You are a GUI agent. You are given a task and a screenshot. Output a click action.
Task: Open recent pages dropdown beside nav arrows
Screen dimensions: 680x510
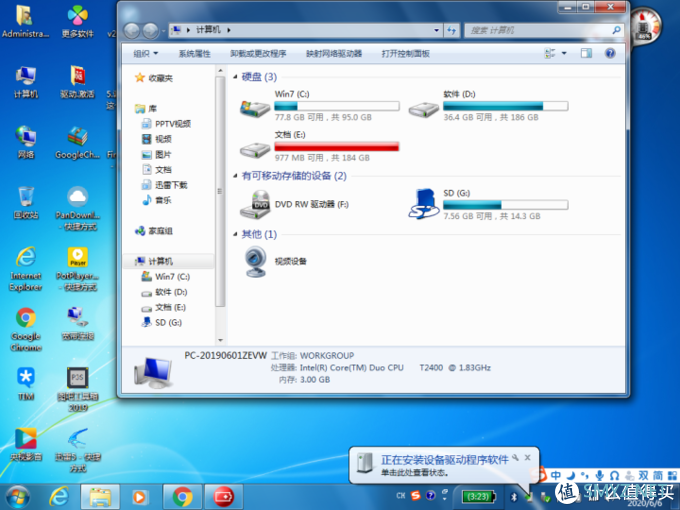(x=163, y=31)
